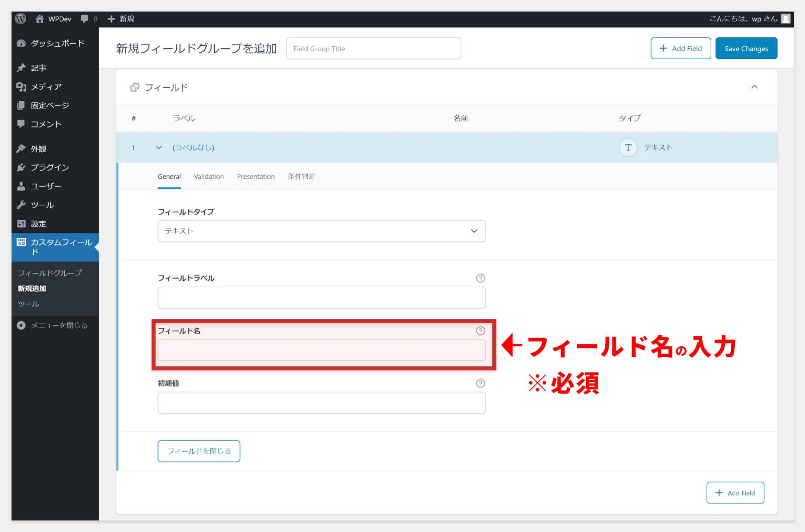Open ツール submenu under custom fields
Screen dimensions: 805x532
coord(29,304)
